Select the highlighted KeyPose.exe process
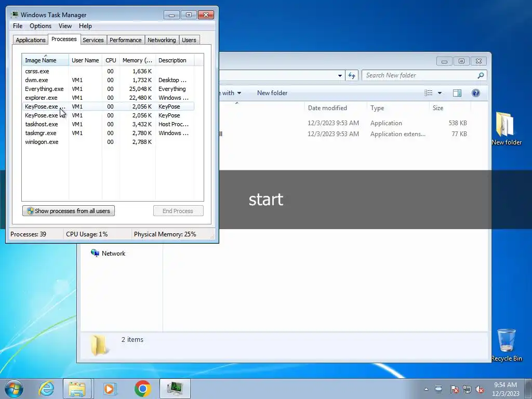Viewport: 532px width, 399px height. pyautogui.click(x=108, y=107)
